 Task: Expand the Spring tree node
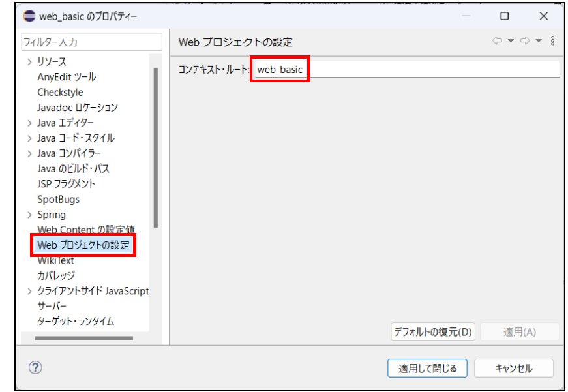coord(29,215)
